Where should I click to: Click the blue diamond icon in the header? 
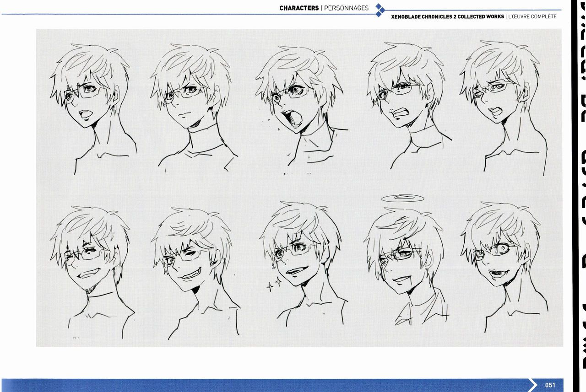pyautogui.click(x=379, y=10)
